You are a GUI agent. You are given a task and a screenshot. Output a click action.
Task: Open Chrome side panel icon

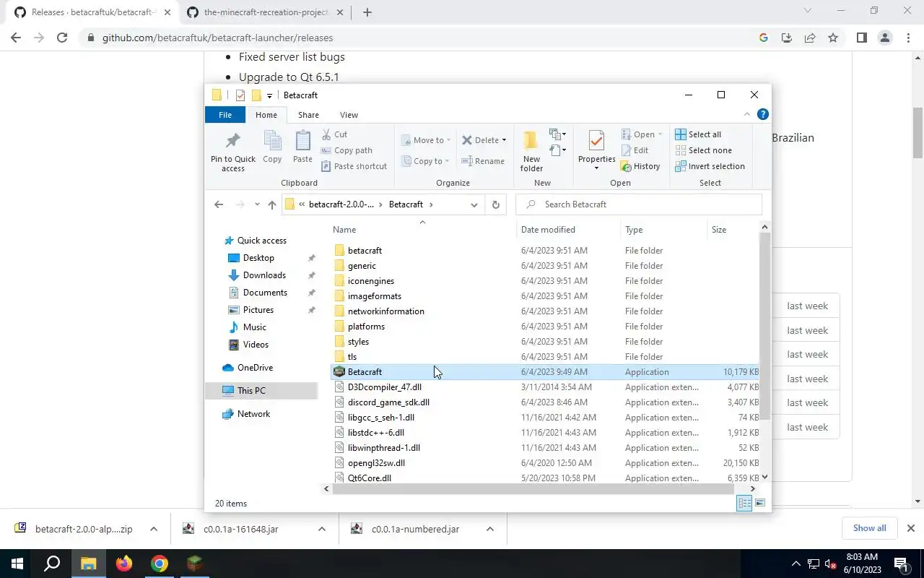[861, 38]
